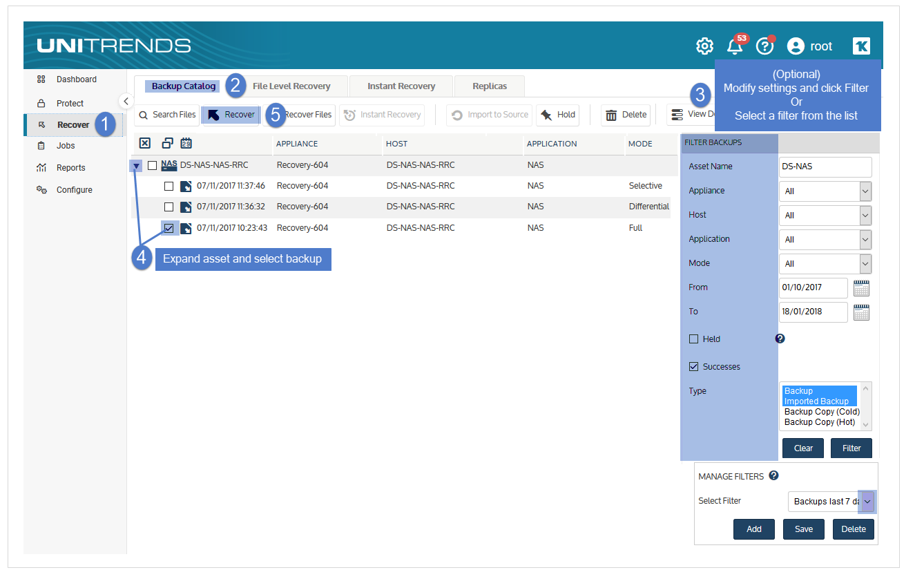
Task: Tick the 07/11/2017 11:36:32 backup checkbox
Action: 169,207
